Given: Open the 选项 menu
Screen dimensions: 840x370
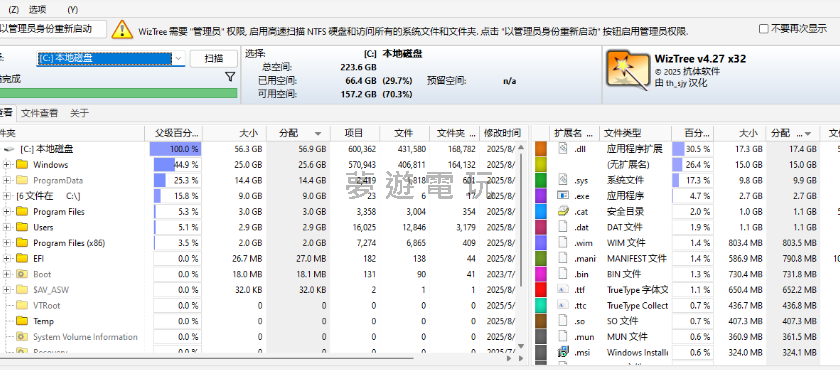Looking at the screenshot, I should click(38, 9).
